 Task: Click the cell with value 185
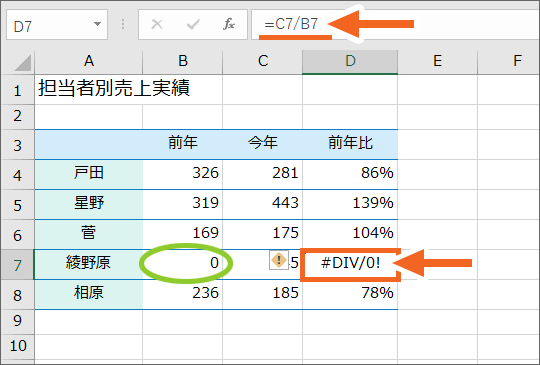(262, 294)
